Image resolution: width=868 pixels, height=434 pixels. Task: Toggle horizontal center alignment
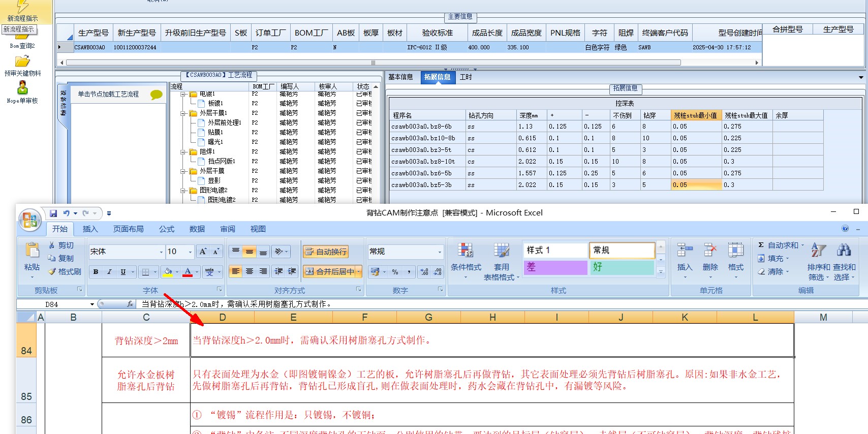(249, 271)
